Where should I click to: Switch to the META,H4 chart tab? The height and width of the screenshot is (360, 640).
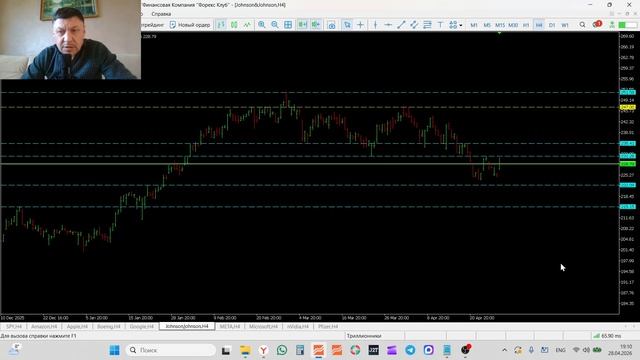[230, 327]
